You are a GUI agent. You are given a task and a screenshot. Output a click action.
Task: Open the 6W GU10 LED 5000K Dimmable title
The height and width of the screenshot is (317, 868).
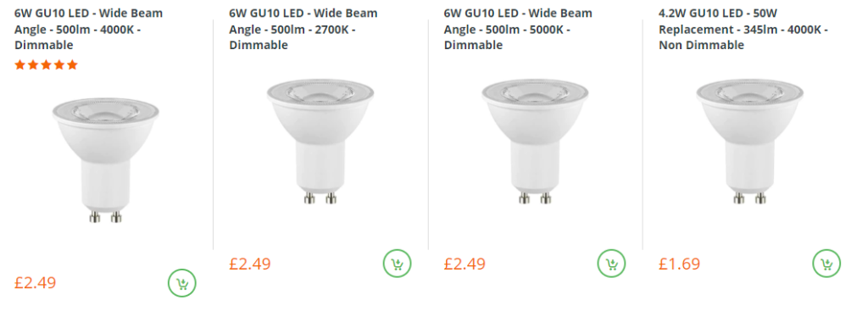(x=518, y=30)
